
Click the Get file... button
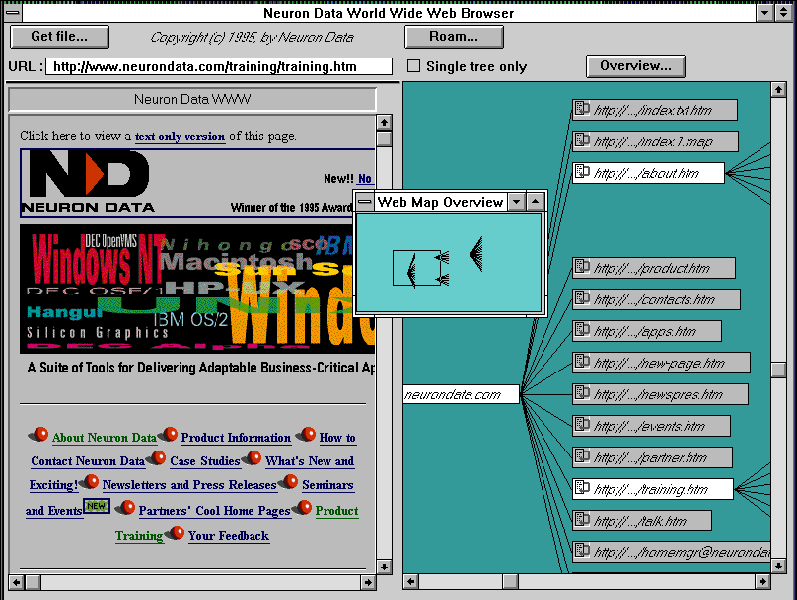point(59,37)
